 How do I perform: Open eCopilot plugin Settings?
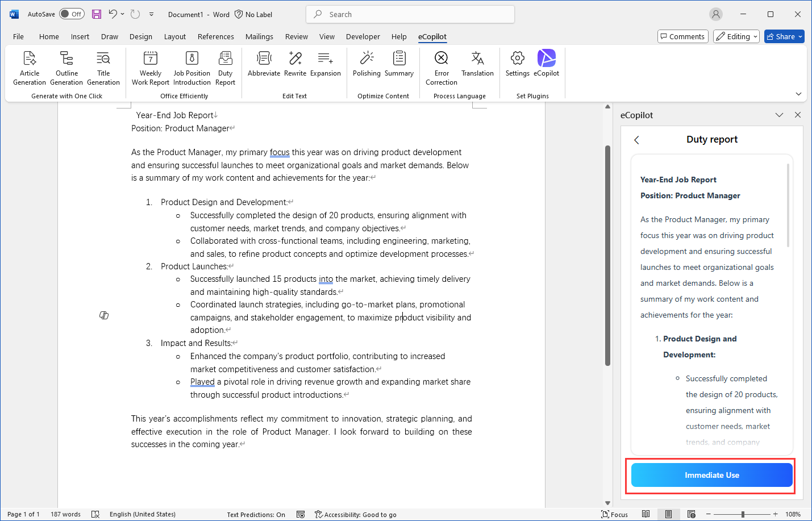pyautogui.click(x=517, y=64)
